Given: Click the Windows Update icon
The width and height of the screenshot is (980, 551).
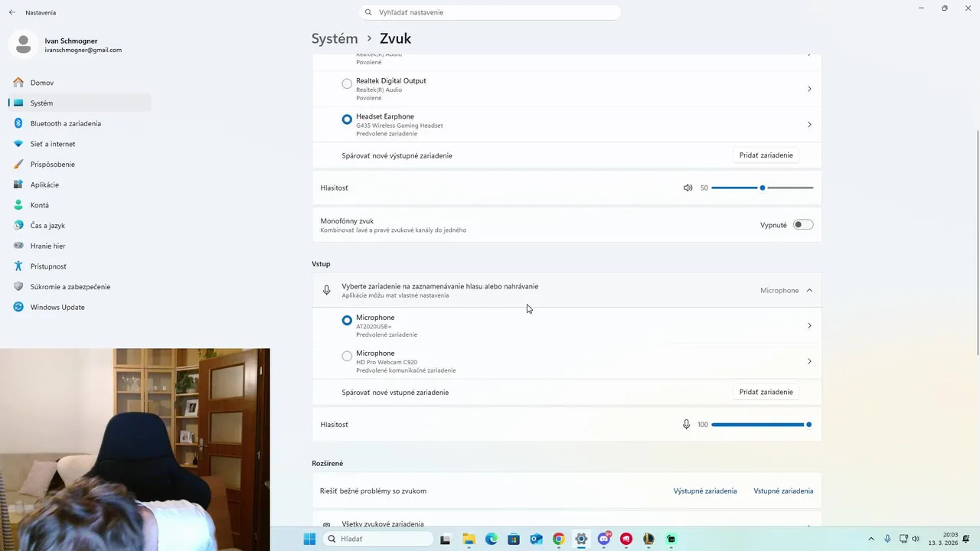Looking at the screenshot, I should (x=18, y=307).
